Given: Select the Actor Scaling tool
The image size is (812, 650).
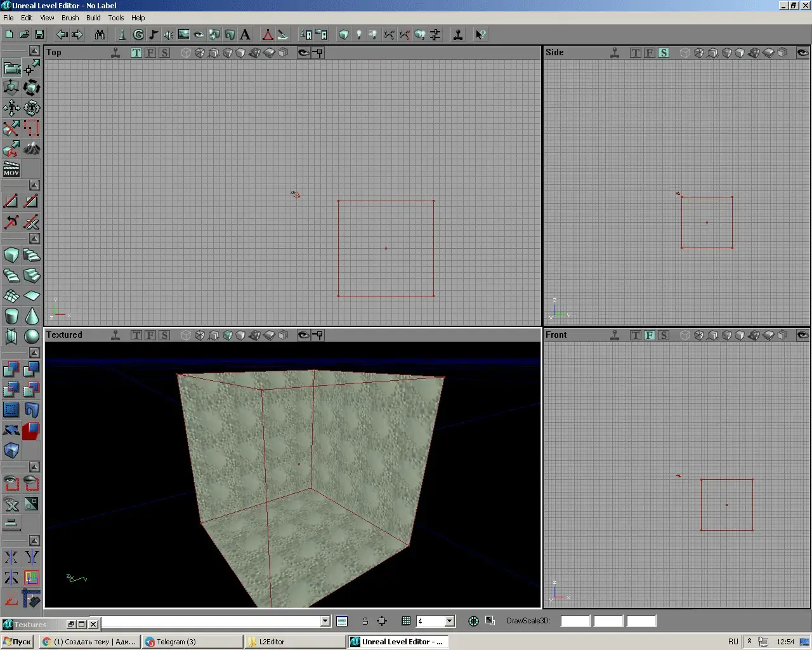Looking at the screenshot, I should click(x=11, y=88).
